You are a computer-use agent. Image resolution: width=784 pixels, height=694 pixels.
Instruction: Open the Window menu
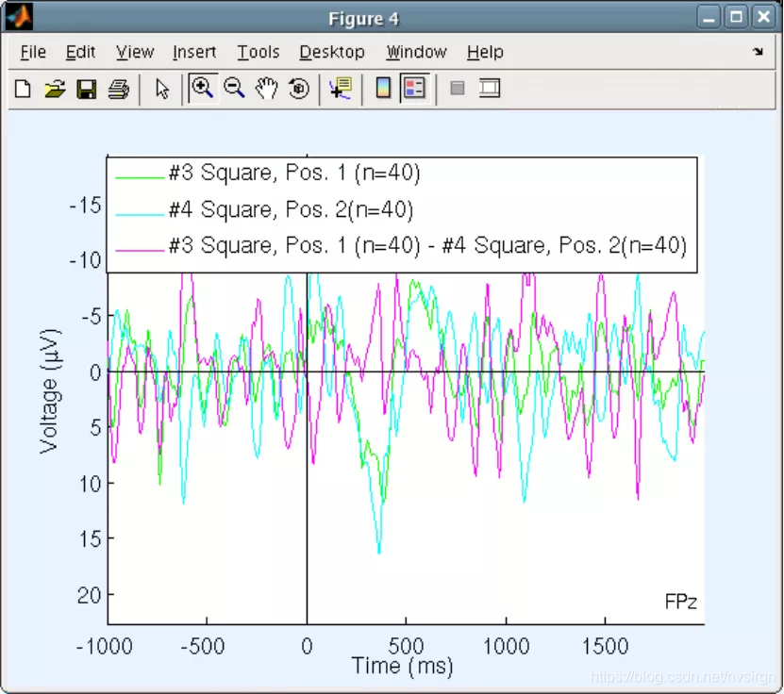pos(416,52)
